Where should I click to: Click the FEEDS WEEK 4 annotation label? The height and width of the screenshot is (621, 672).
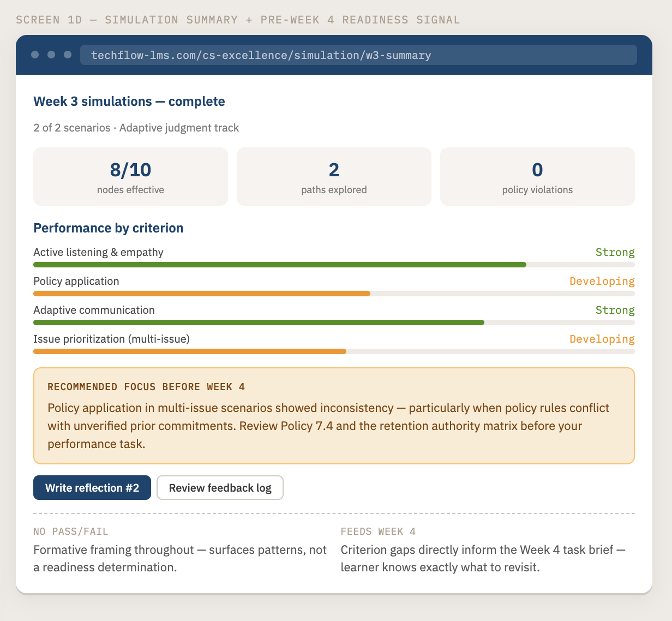378,532
